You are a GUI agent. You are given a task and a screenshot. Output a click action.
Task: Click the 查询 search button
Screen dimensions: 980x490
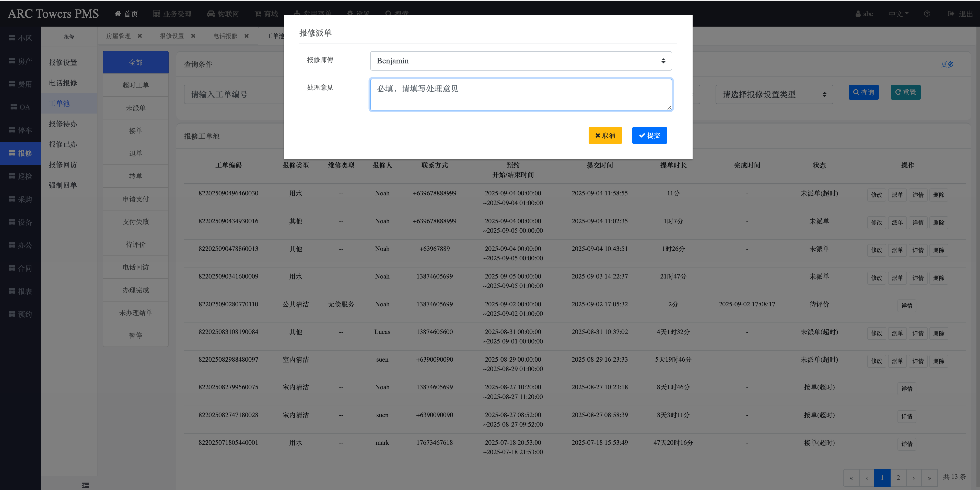click(x=863, y=92)
